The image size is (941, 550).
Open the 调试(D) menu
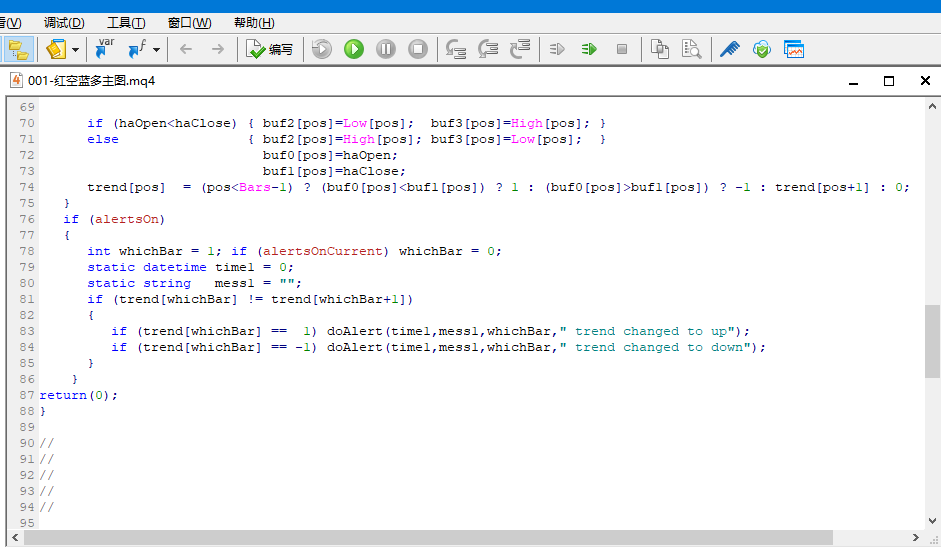click(64, 23)
